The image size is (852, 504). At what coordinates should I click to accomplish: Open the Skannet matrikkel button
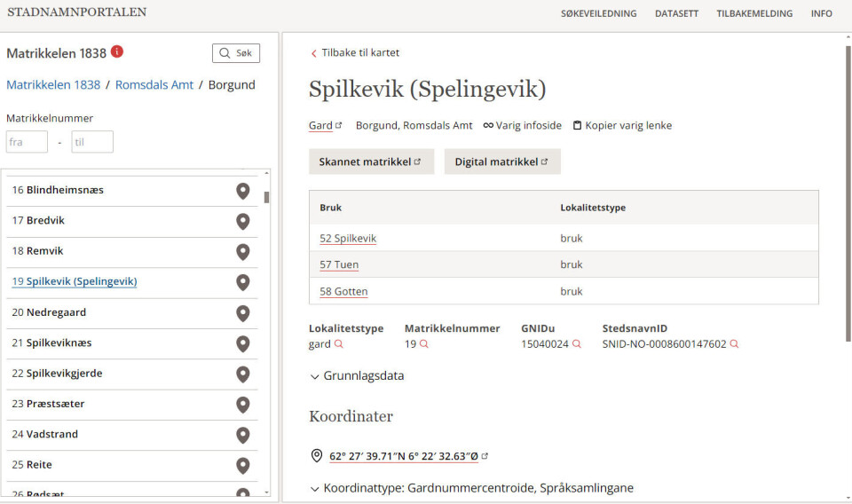click(x=370, y=161)
